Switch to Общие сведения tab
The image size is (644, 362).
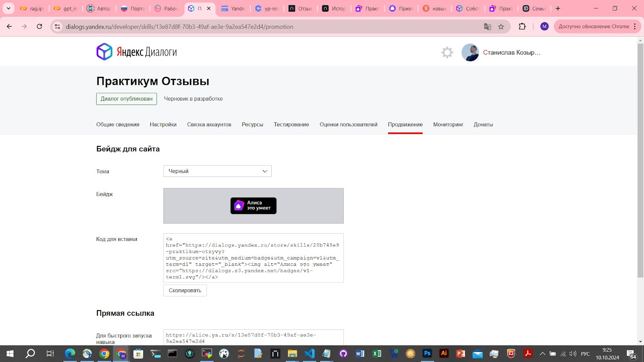(118, 124)
